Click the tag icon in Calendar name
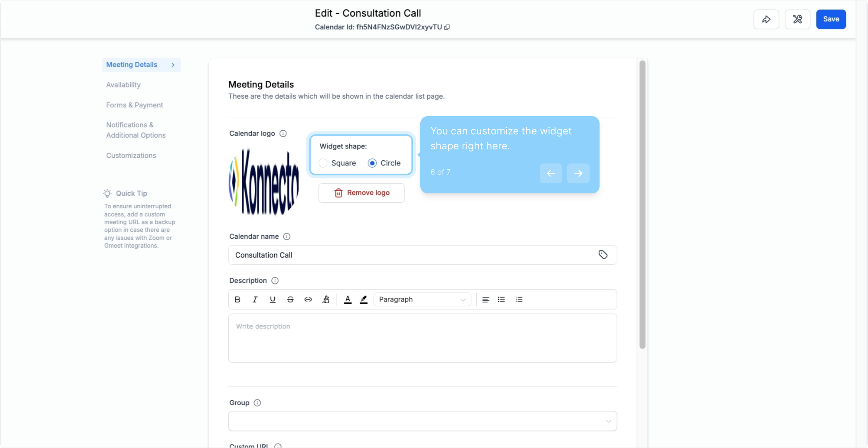 [x=603, y=255]
